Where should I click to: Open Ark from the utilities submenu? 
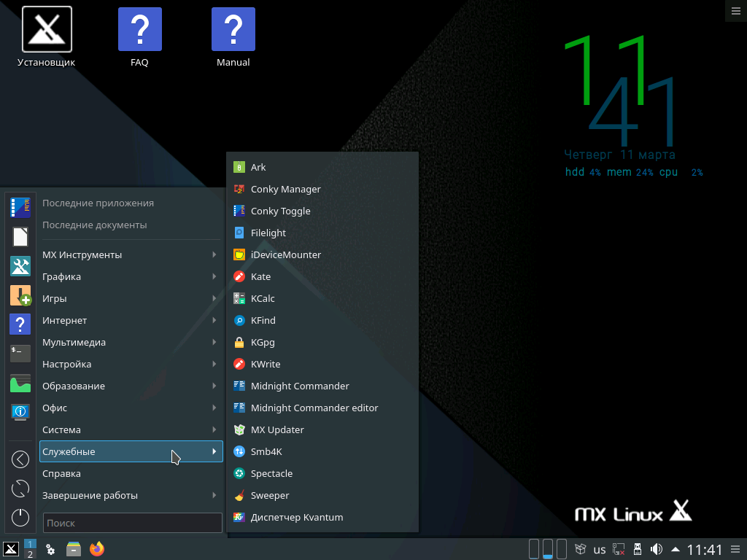[322, 167]
